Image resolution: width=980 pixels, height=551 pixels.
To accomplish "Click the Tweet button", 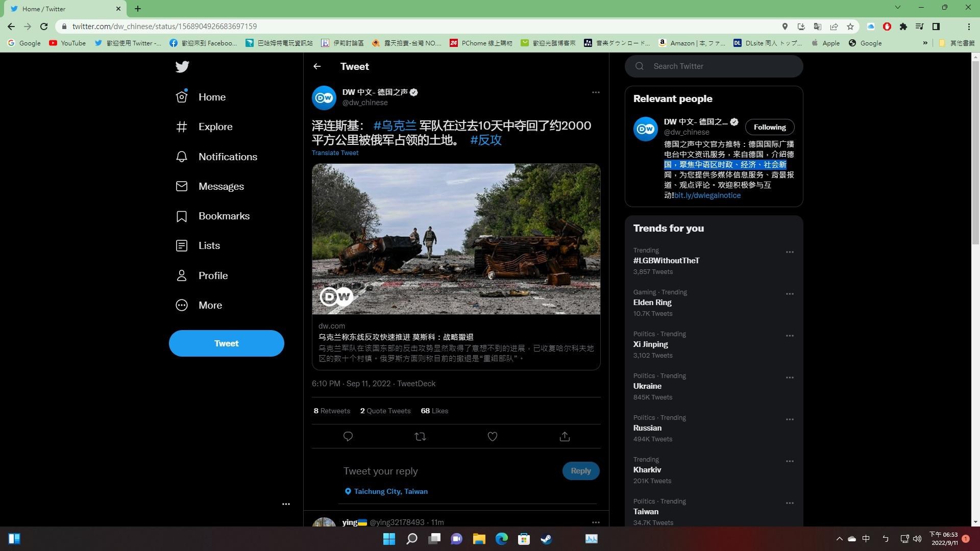I will (226, 343).
